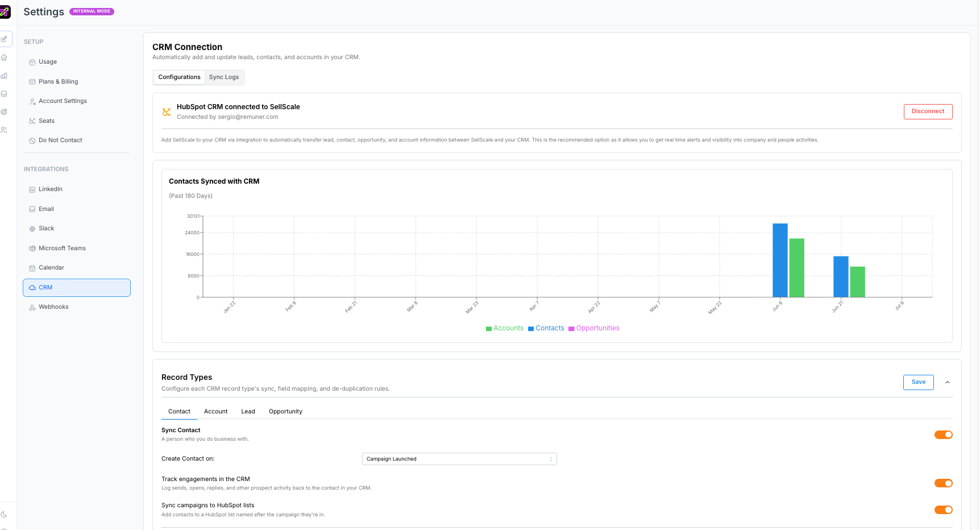This screenshot has height=530, width=980.
Task: Click the blue Contacts bar at Jun 6
Action: (x=780, y=260)
